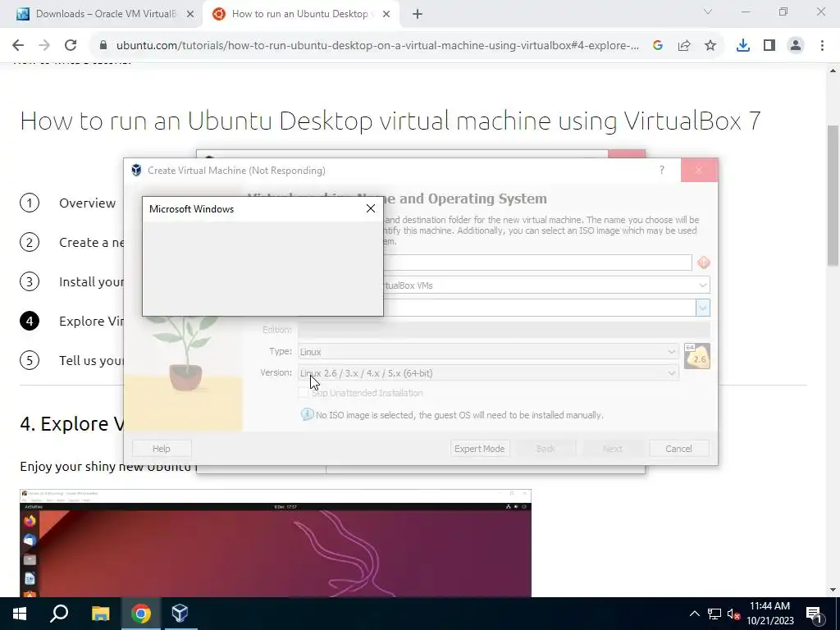Screen dimensions: 840x630
Task: Click the step 4 Explore link
Action: tap(91, 321)
